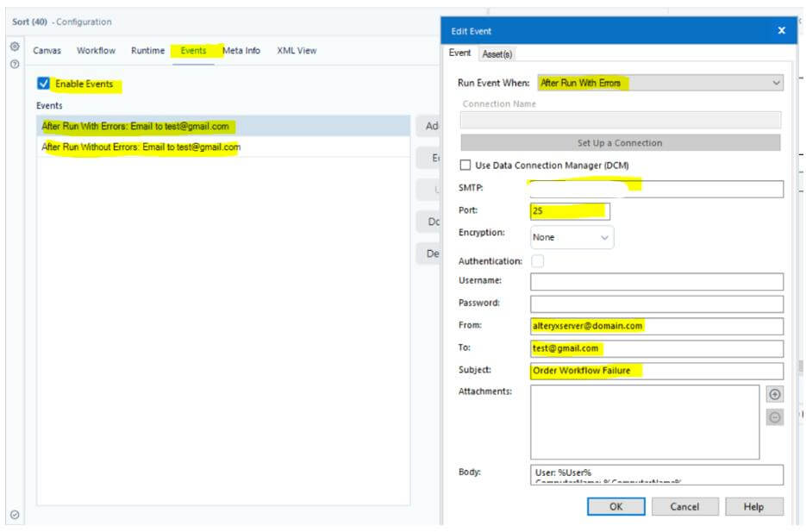Viewport: 806px width, 532px height.
Task: Close the Edit Event dialog
Action: (x=781, y=30)
